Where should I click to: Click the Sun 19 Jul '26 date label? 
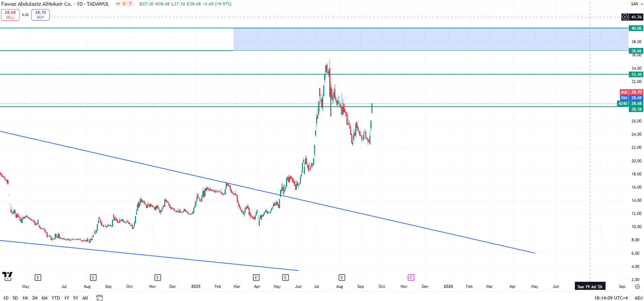[x=590, y=286]
